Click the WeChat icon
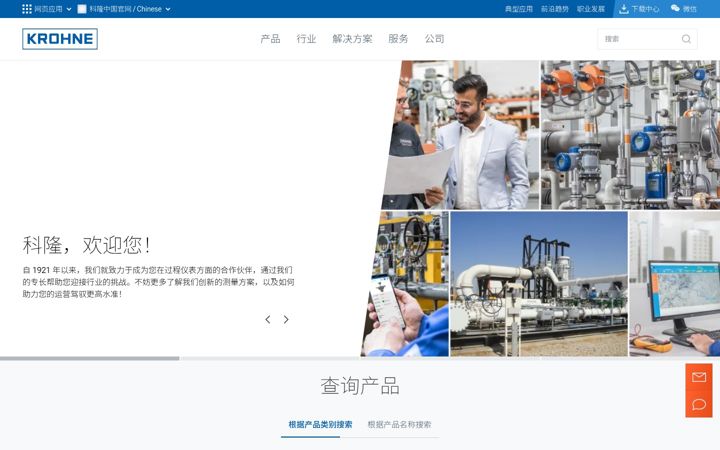Viewport: 720px width, 450px height. tap(675, 8)
